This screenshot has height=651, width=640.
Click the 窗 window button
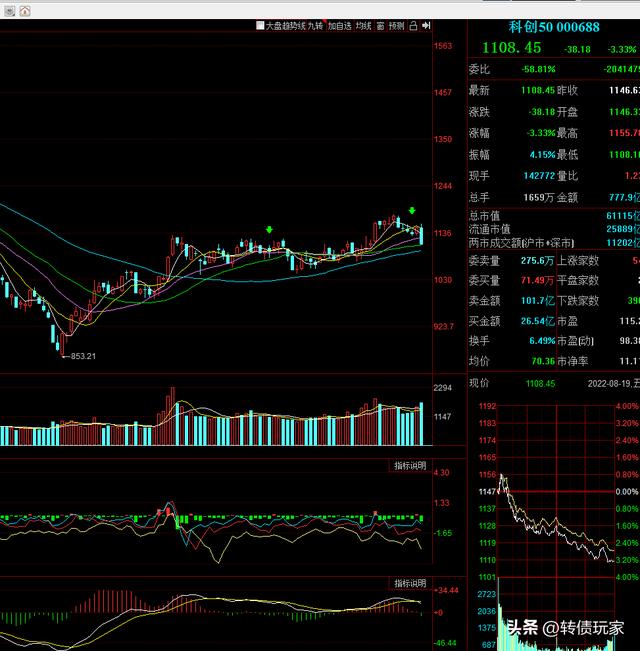coord(381,26)
